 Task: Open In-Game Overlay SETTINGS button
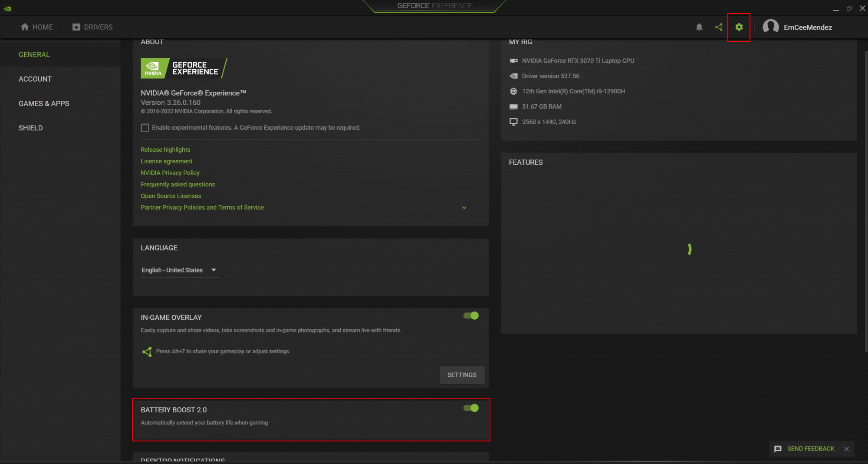462,375
